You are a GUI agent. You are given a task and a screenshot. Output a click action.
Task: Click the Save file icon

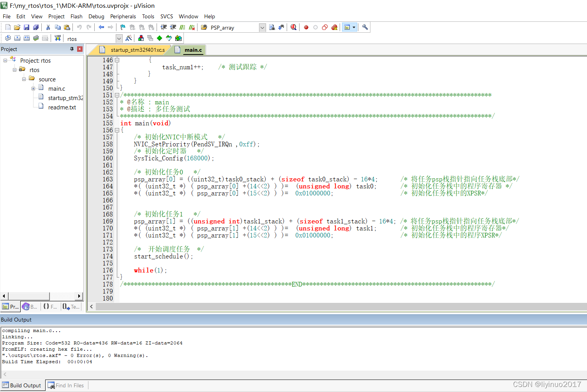pyautogui.click(x=26, y=27)
